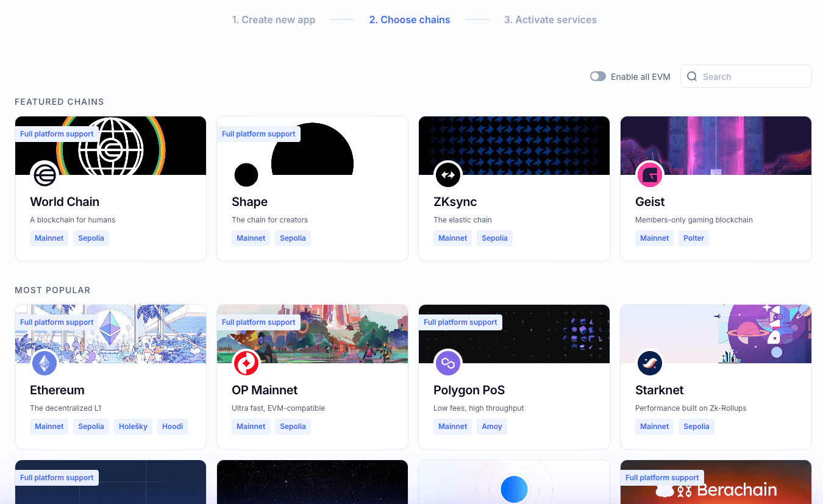This screenshot has width=823, height=504.
Task: Click the OP Mainnet red circle icon
Action: 246,363
